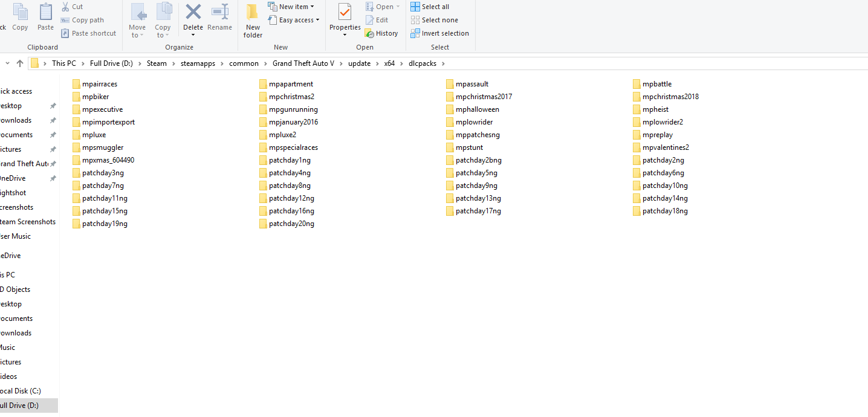Click the Edit button in Open group
The height and width of the screenshot is (417, 868).
[x=377, y=20]
